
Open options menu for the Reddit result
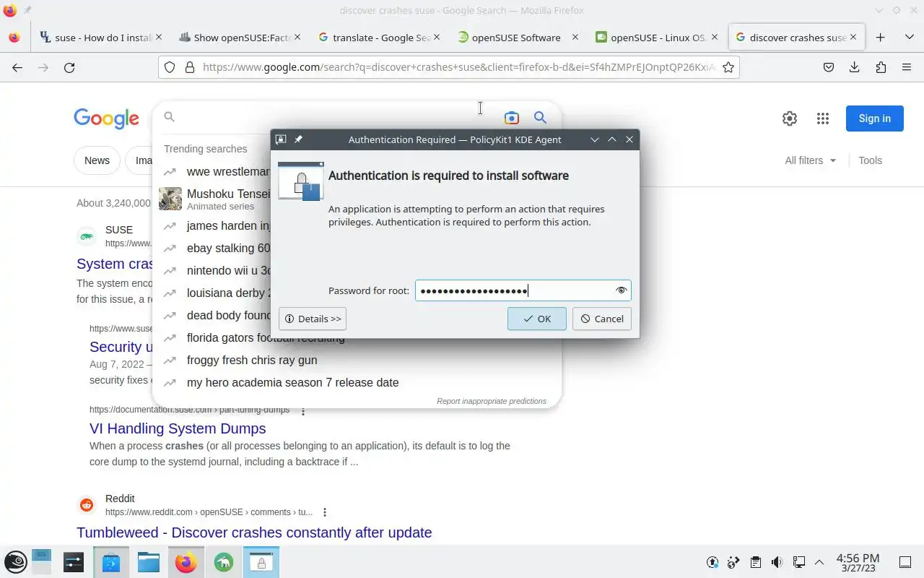(325, 512)
